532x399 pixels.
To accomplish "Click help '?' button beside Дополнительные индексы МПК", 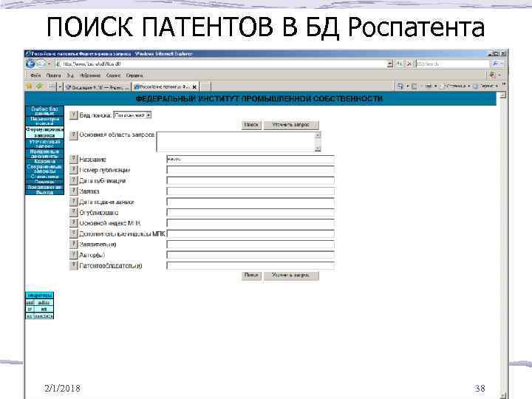I will coord(73,233).
